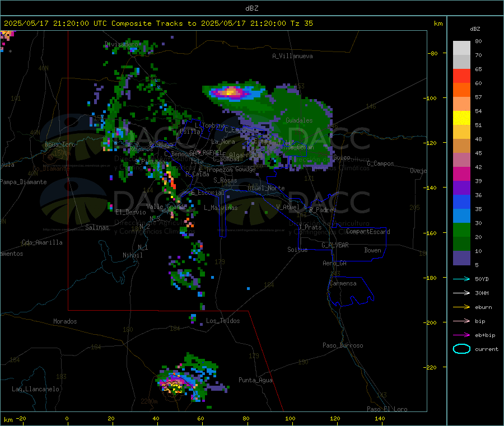Click the dBZ title at top
Screen dimensions: 504x426
point(251,8)
